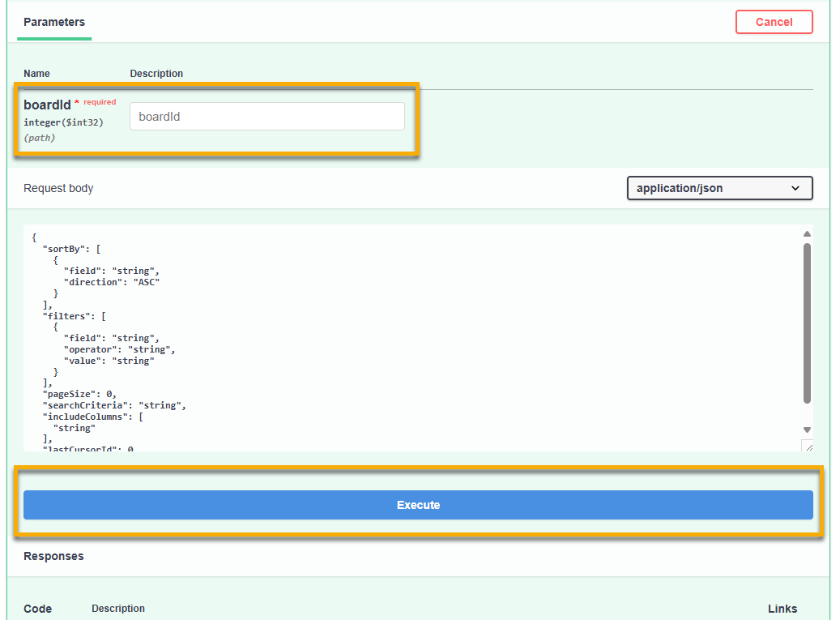840x620 pixels.
Task: Select the Links column header under Responses
Action: click(x=781, y=608)
